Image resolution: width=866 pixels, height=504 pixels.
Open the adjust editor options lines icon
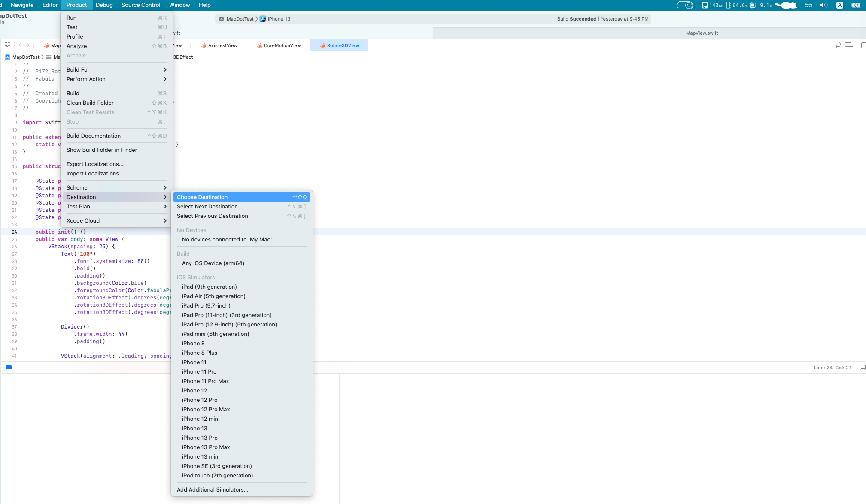pyautogui.click(x=849, y=45)
